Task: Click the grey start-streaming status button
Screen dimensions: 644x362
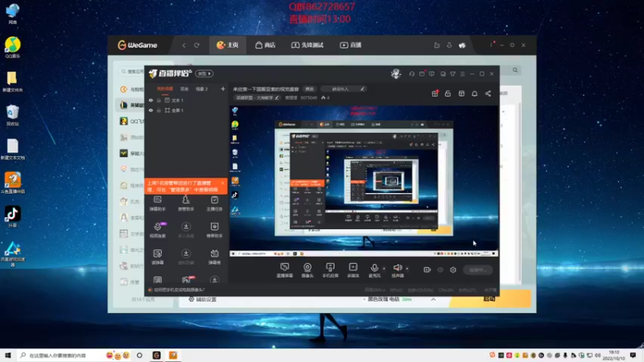Action: [477, 269]
